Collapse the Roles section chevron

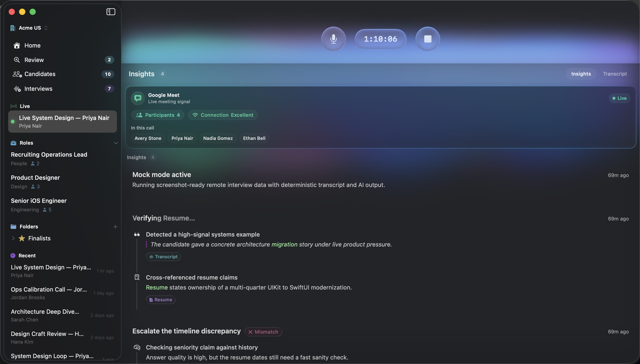coord(116,143)
